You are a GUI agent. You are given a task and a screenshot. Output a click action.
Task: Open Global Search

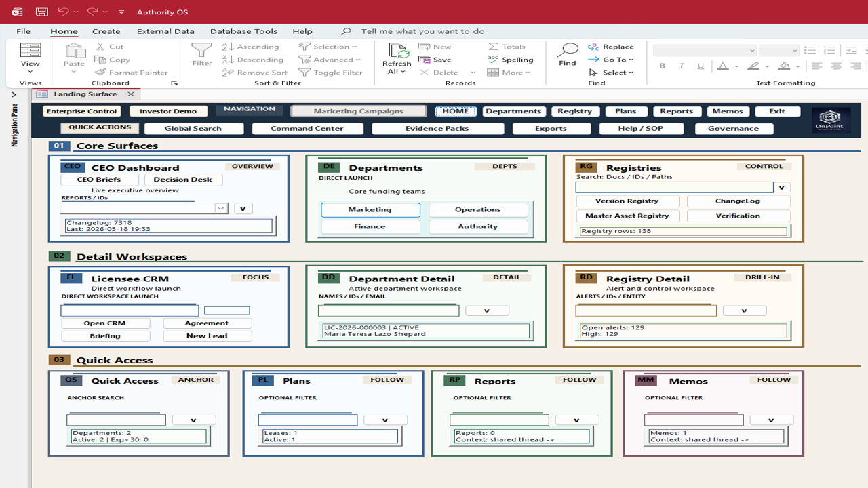[193, 129]
